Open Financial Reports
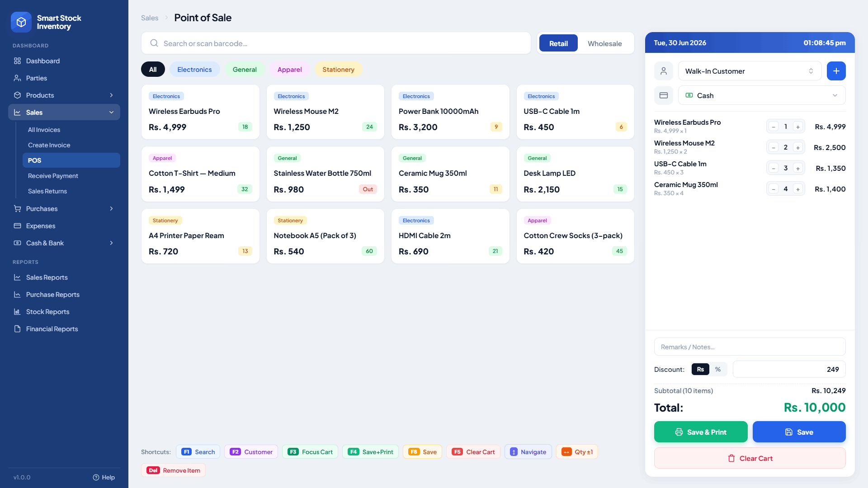 (64, 329)
